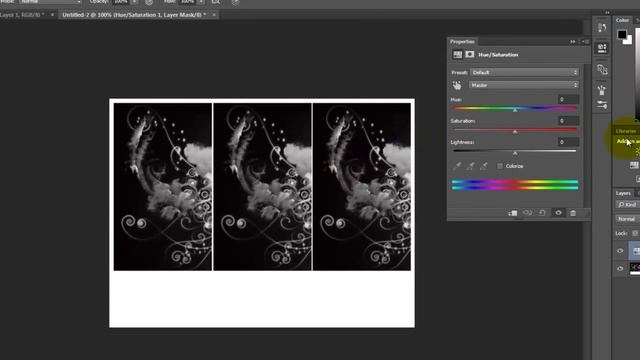This screenshot has width=640, height=360.
Task: Select the subtract-from-sample eyedropper tool
Action: click(484, 166)
